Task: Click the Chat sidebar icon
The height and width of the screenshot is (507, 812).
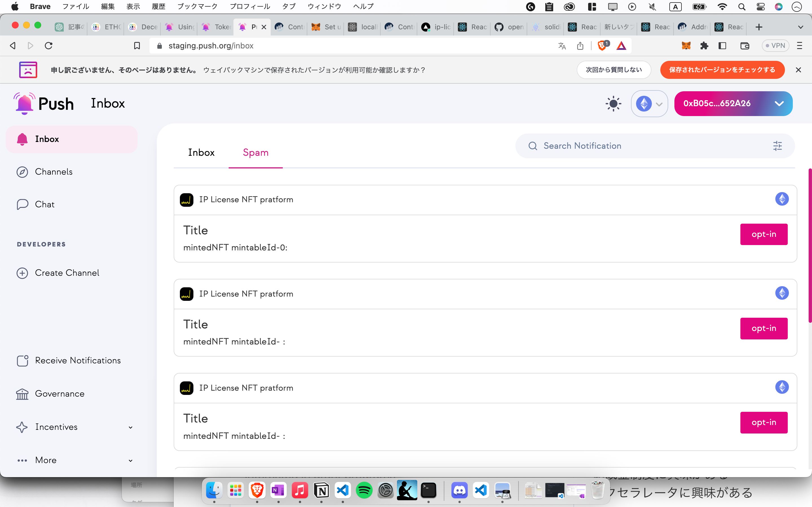Action: (22, 204)
